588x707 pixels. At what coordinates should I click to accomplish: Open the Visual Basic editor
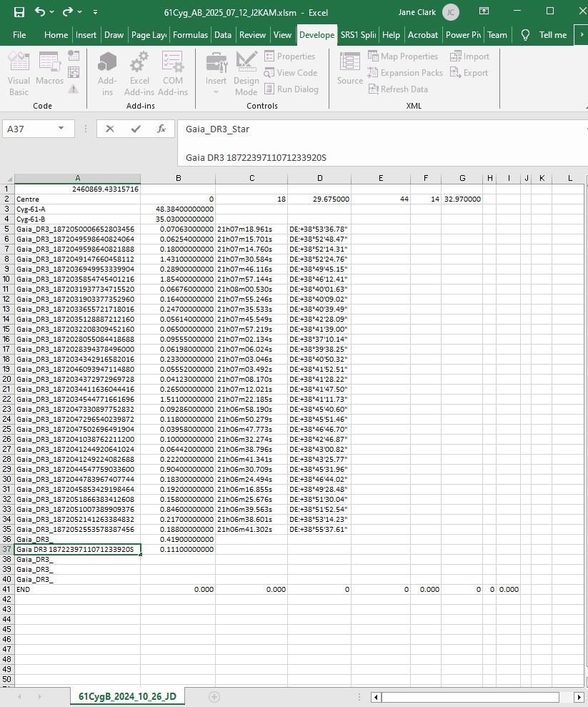tap(19, 74)
